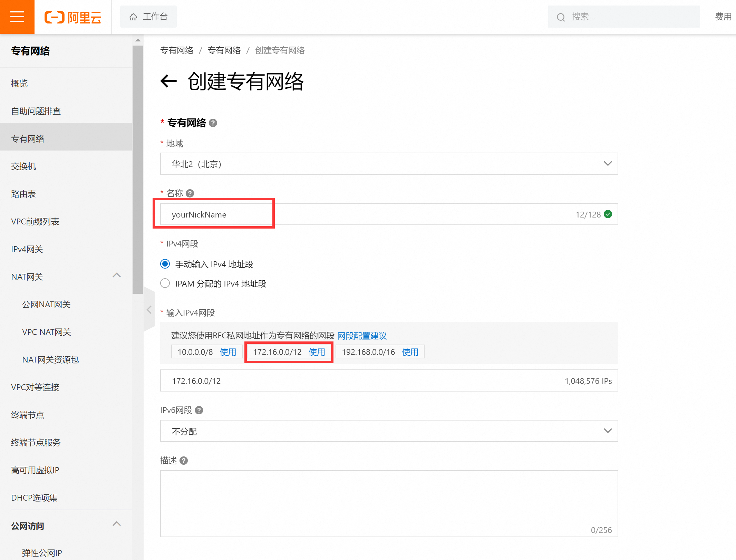Collapse the sidebar with the left-chevron handle
The width and height of the screenshot is (736, 560).
(x=149, y=310)
